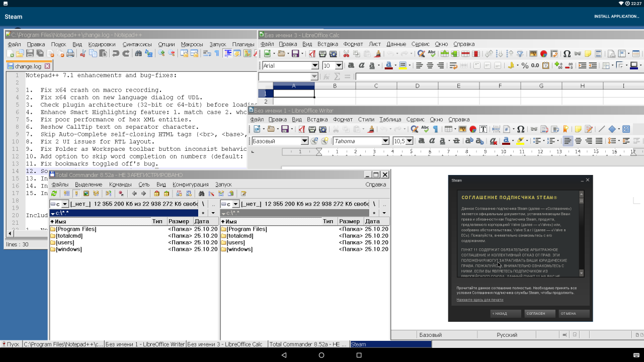Viewport: 644px width, 362px height.
Task: Click the Refresh icon in Total Commander toolbar
Action: click(x=54, y=194)
